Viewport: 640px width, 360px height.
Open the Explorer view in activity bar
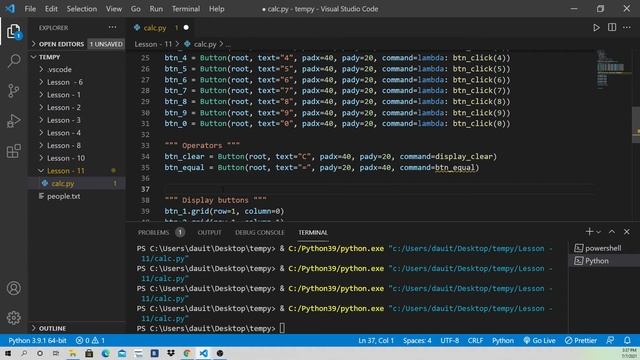13,31
